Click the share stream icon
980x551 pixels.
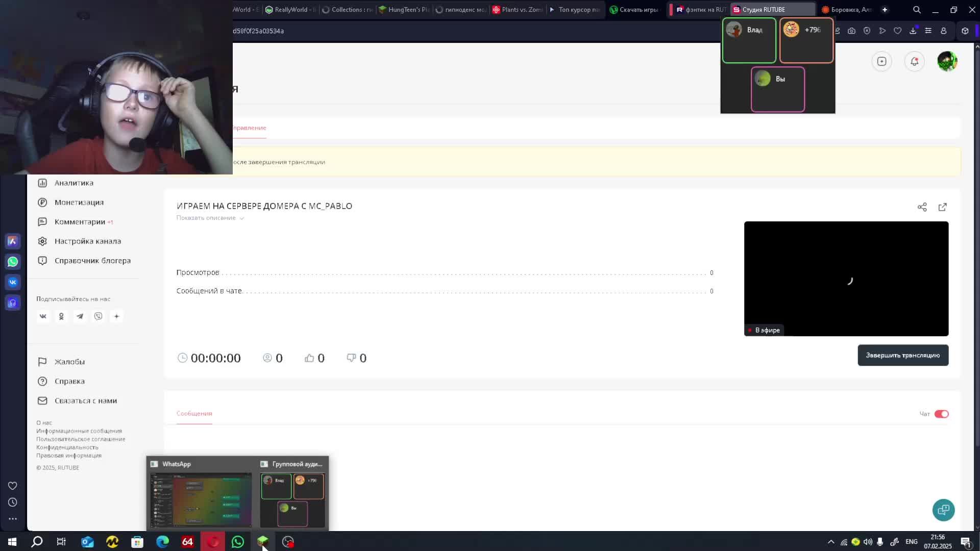[x=922, y=207]
